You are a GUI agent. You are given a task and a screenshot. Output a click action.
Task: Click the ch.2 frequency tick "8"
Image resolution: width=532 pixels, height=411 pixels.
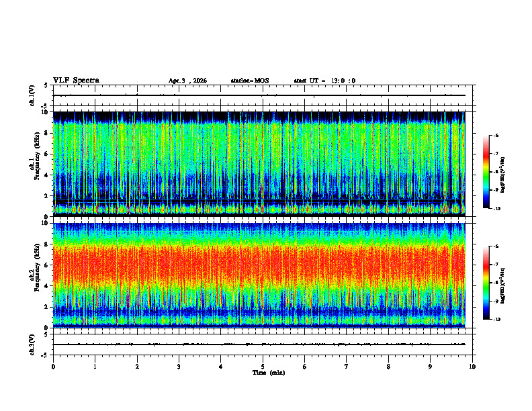pos(47,244)
